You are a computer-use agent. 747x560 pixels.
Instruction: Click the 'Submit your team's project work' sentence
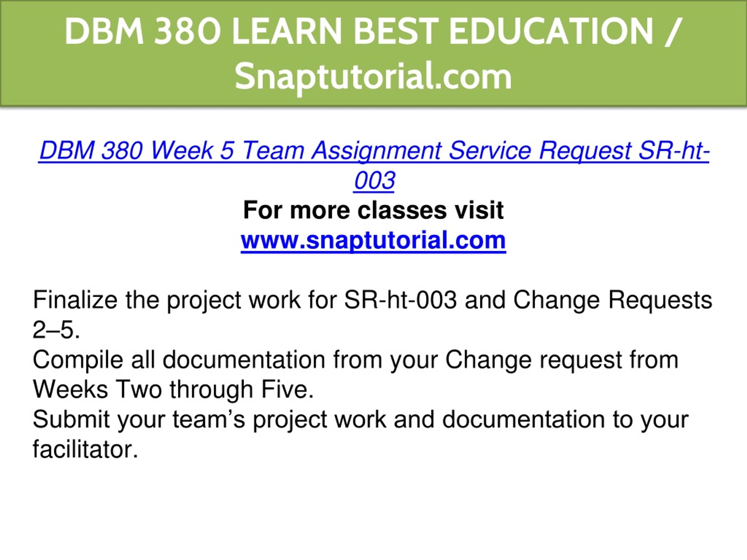pos(360,434)
